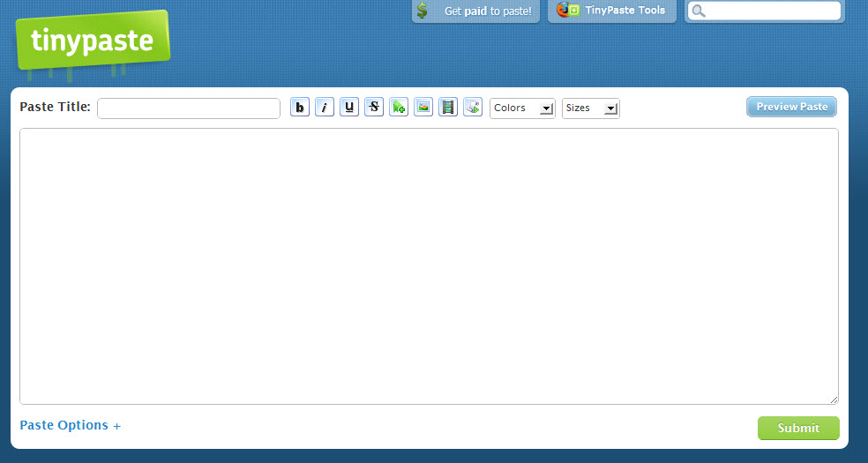This screenshot has width=868, height=463.
Task: Insert a link using the green cursor icon
Action: (399, 108)
